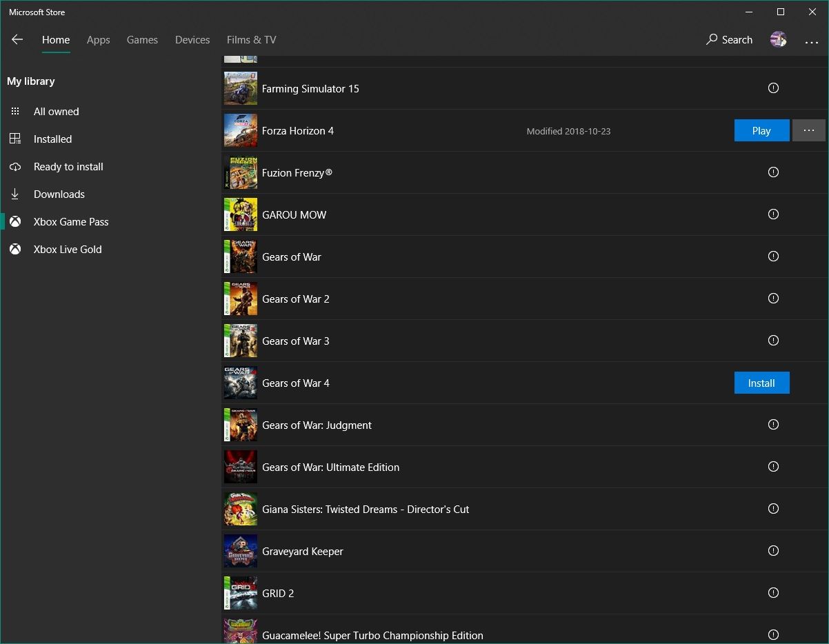Open the See more ellipsis menu at top
Viewport: 829px width, 644px height.
coord(811,41)
